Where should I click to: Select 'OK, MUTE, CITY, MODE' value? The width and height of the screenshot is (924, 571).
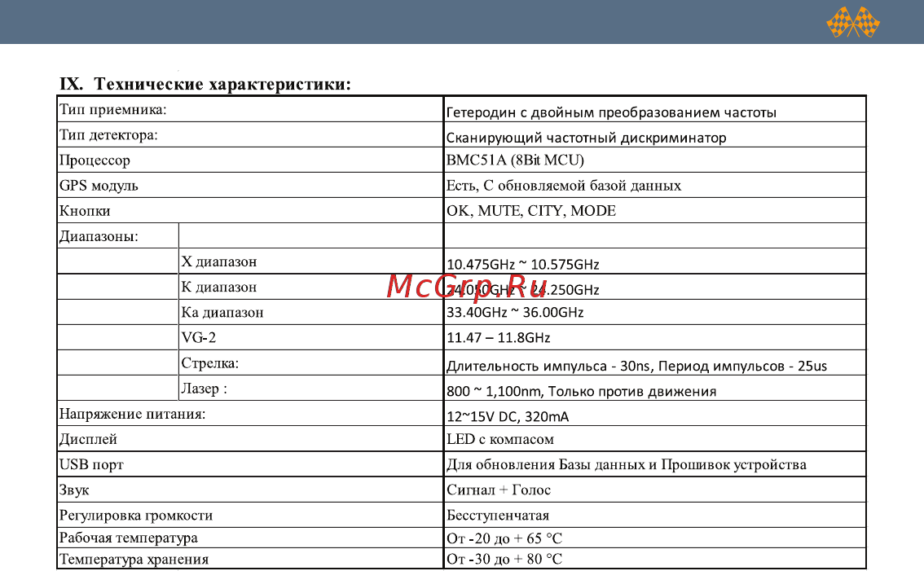(531, 211)
